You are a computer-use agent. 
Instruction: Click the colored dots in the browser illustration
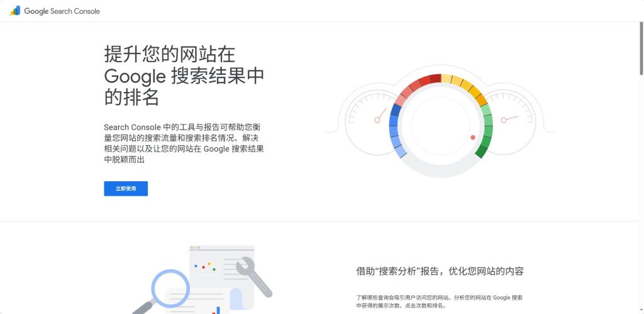[205, 267]
